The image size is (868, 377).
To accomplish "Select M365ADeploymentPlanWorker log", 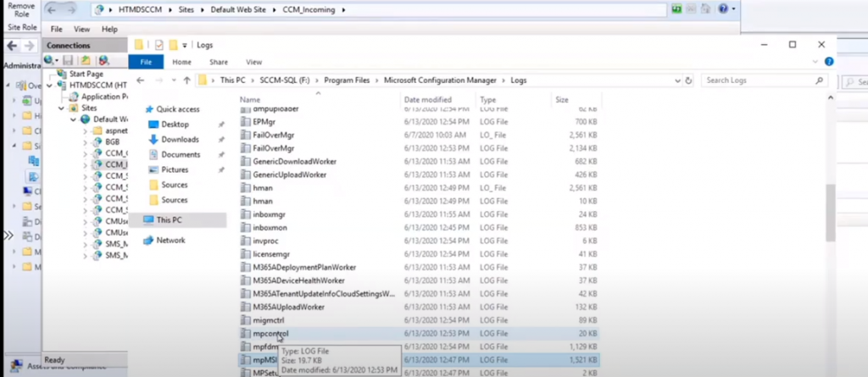I will point(419,268).
